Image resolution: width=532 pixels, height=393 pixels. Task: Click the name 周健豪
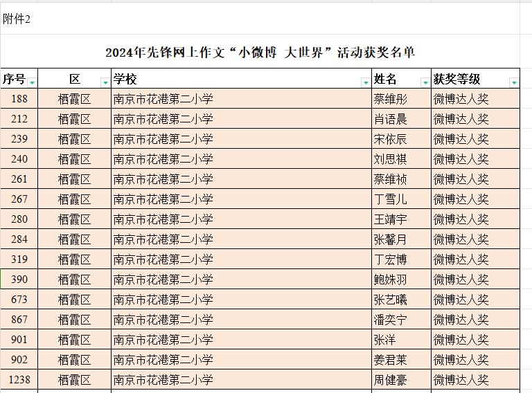[x=390, y=380]
